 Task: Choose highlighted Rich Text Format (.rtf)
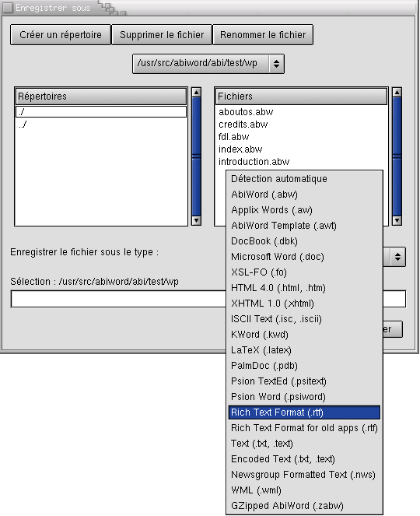pos(304,412)
